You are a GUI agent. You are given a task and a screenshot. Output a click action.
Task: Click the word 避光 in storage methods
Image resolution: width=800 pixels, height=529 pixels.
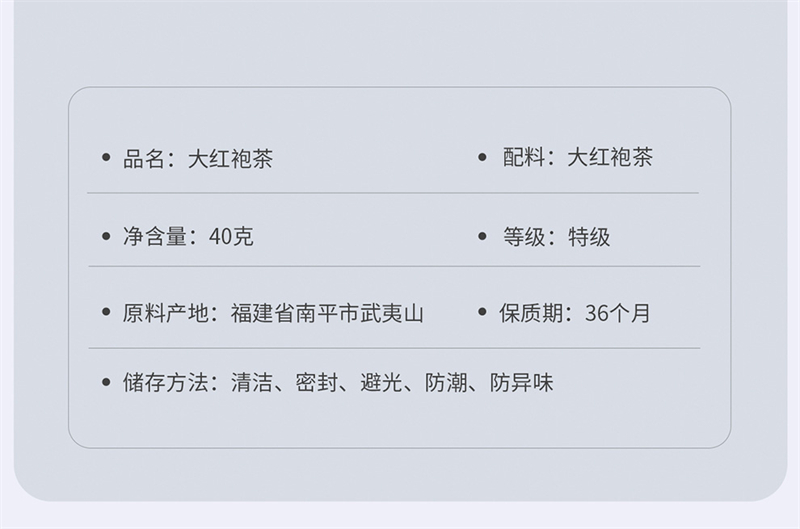pyautogui.click(x=381, y=382)
